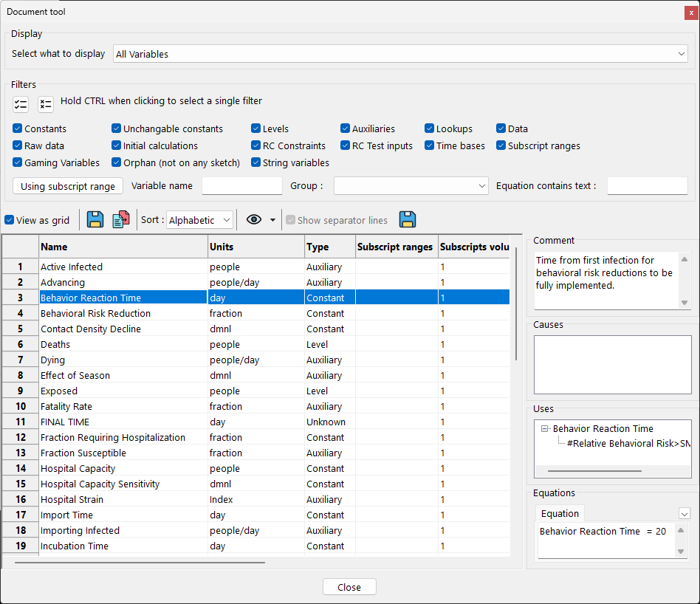Toggle the Time bases filter
This screenshot has width=700, height=604.
[x=429, y=145]
